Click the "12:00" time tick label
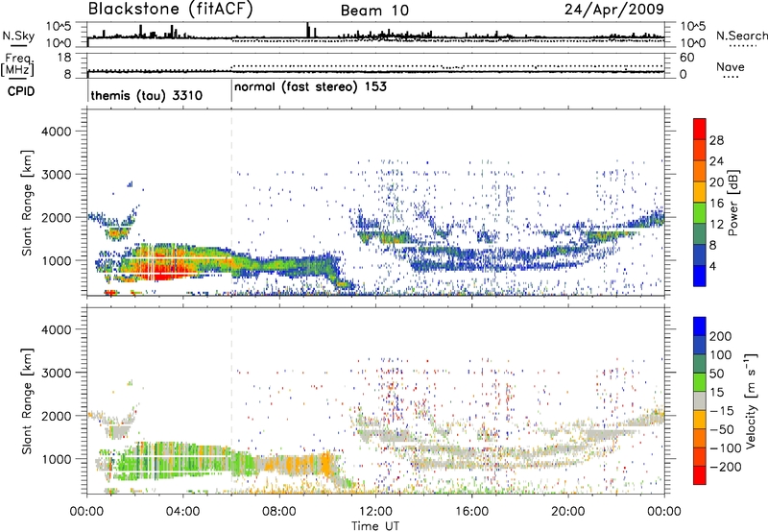The image size is (768, 532). point(375,512)
